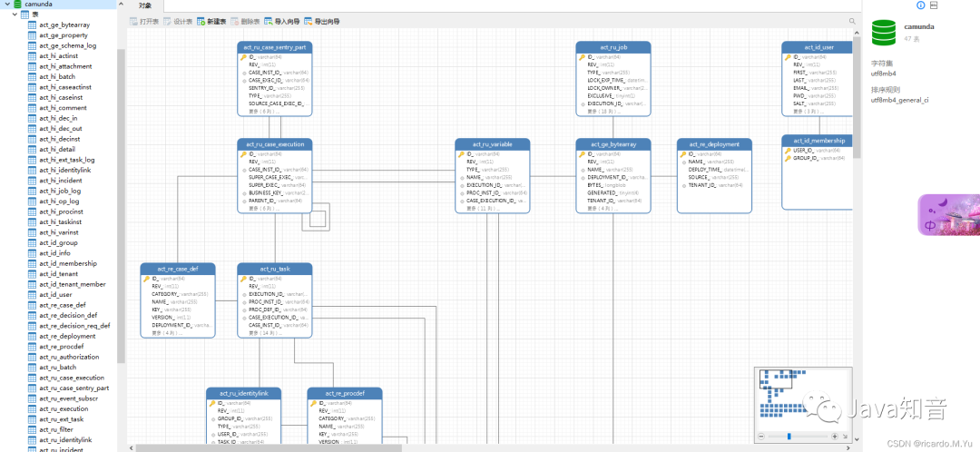Viewport: 980px width, 452px height.
Task: Collapse the 表 (Tables) tree node
Action: 15,15
